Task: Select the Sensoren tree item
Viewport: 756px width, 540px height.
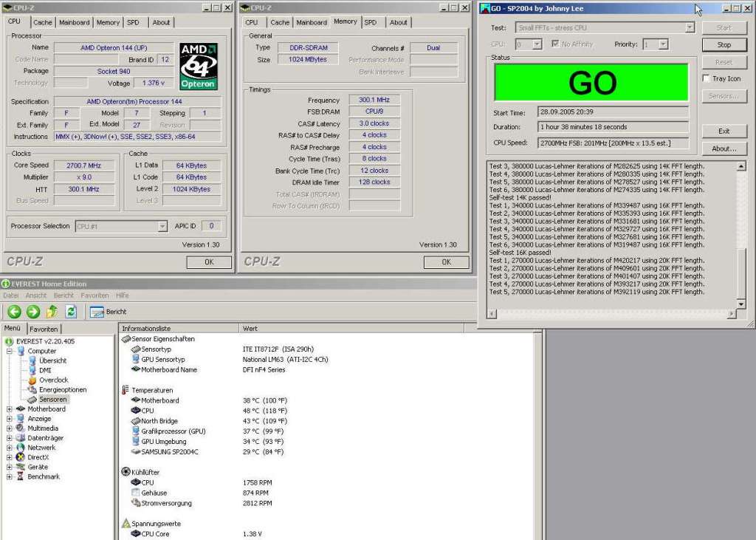Action: pos(52,399)
